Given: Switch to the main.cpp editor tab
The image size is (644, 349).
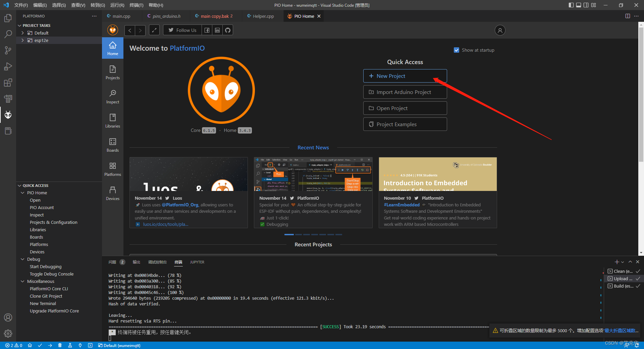Looking at the screenshot, I should pyautogui.click(x=121, y=16).
